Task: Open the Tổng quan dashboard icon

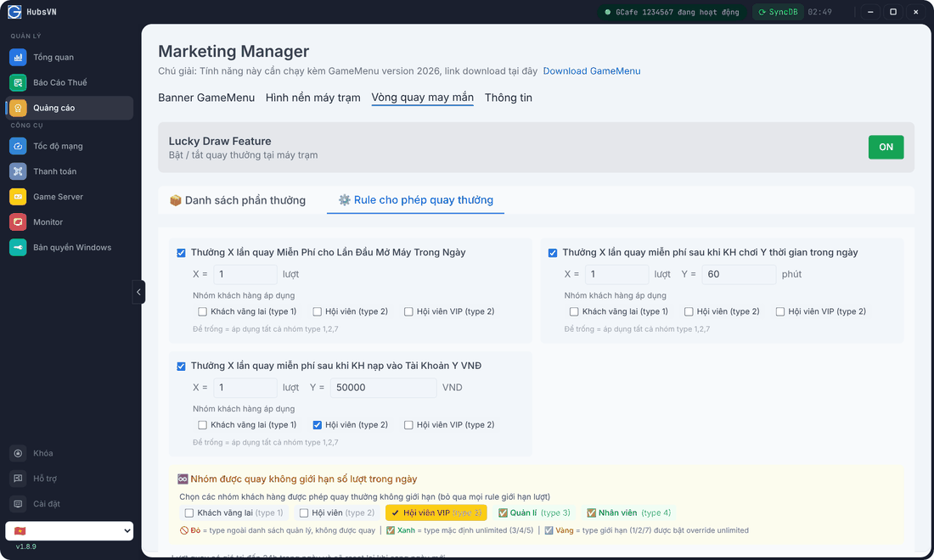Action: click(18, 57)
